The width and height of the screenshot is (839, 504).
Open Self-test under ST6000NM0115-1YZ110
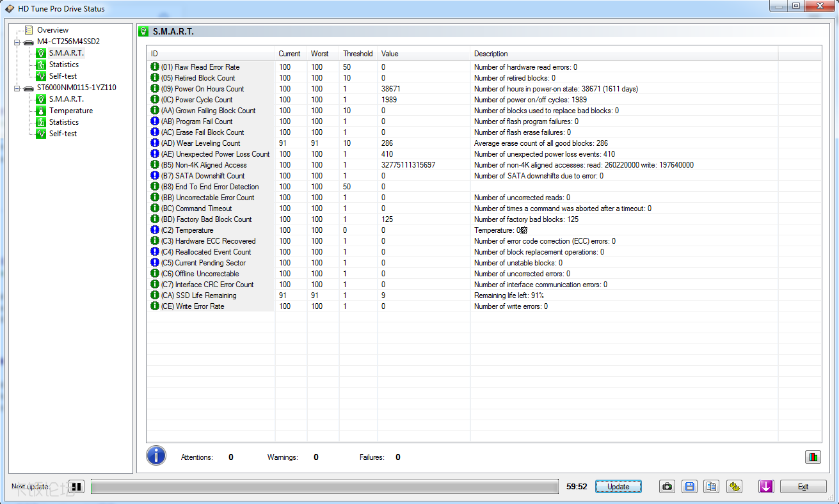pyautogui.click(x=63, y=134)
